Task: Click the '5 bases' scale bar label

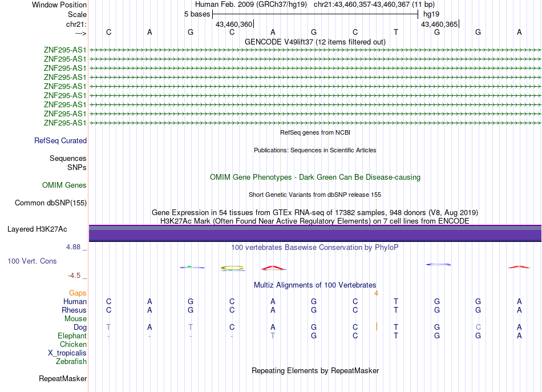Action: [x=197, y=14]
